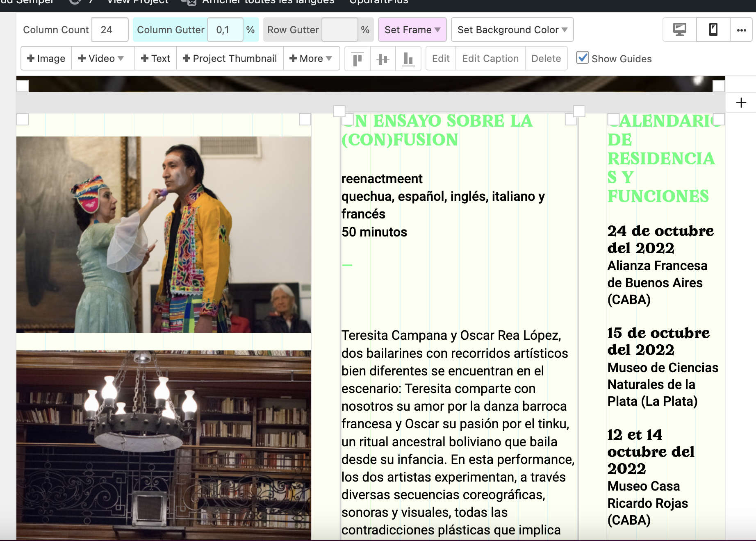Open the More elements dropdown
The image size is (756, 541).
pyautogui.click(x=311, y=59)
